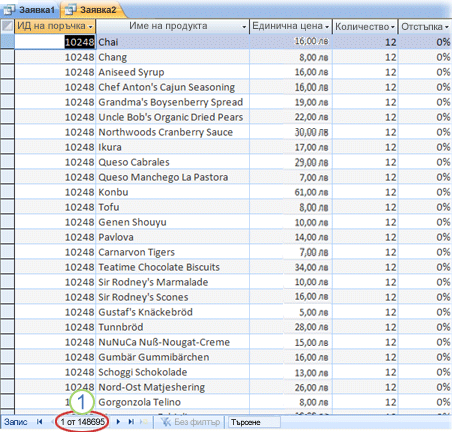Open Количество column filter dropdown
452x432 pixels.
pos(393,27)
